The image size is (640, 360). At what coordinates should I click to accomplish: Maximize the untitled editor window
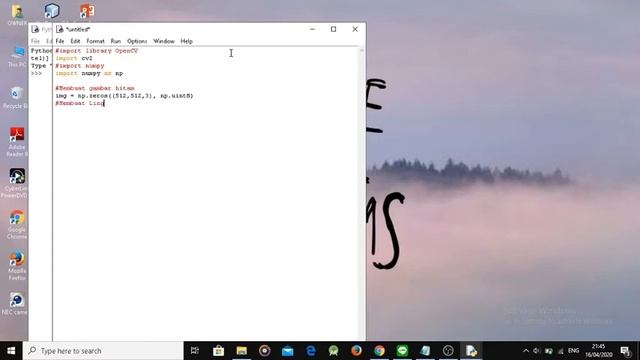coord(333,29)
